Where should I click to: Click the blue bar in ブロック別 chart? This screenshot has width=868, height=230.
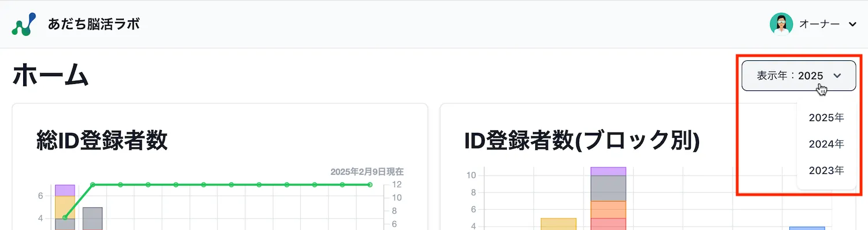pyautogui.click(x=807, y=228)
